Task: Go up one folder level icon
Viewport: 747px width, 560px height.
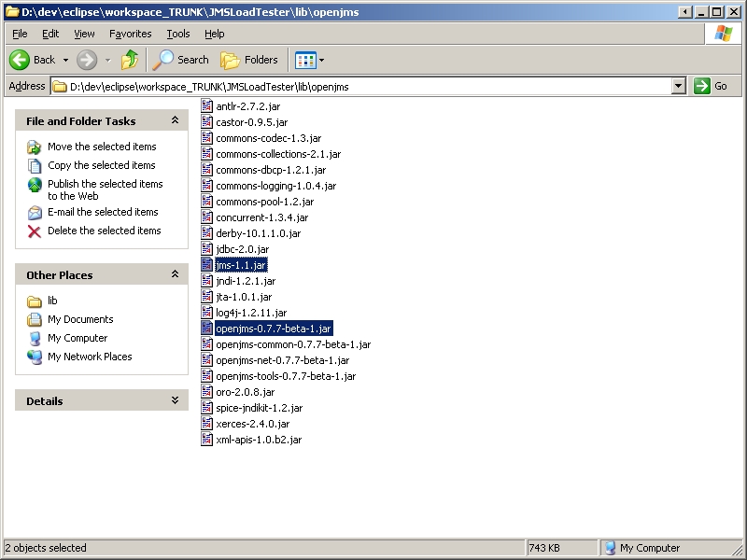Action: click(x=130, y=60)
